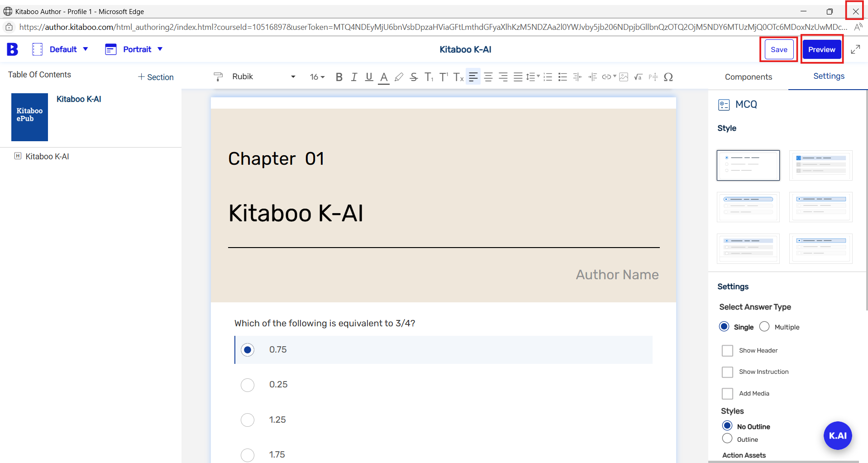
Task: Click the insert image icon
Action: (x=624, y=77)
